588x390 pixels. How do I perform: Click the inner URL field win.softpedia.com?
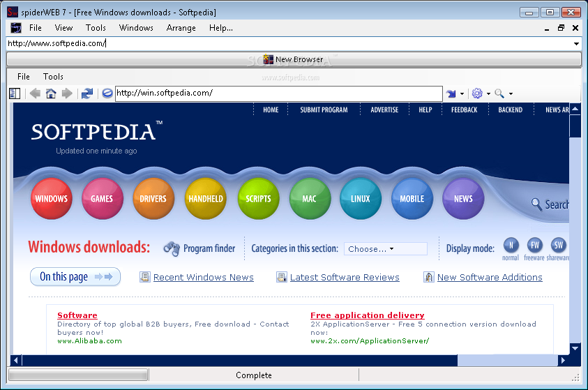click(278, 93)
